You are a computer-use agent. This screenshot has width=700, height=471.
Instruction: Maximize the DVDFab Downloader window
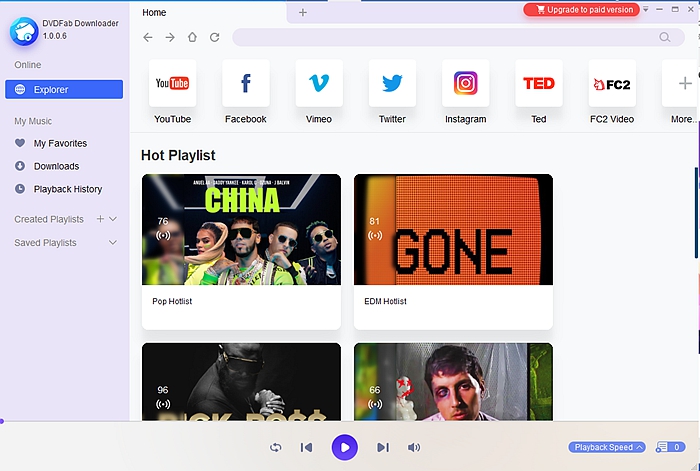[x=675, y=9]
